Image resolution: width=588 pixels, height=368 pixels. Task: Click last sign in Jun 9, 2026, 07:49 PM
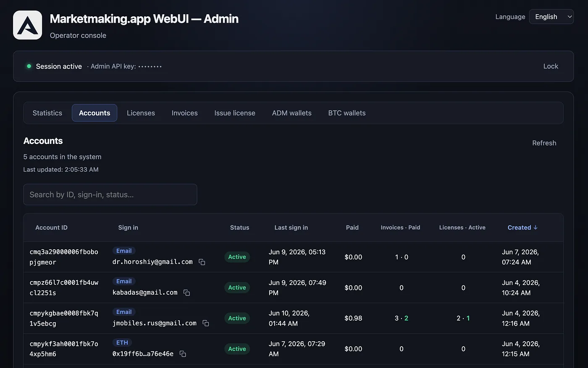[x=297, y=287]
